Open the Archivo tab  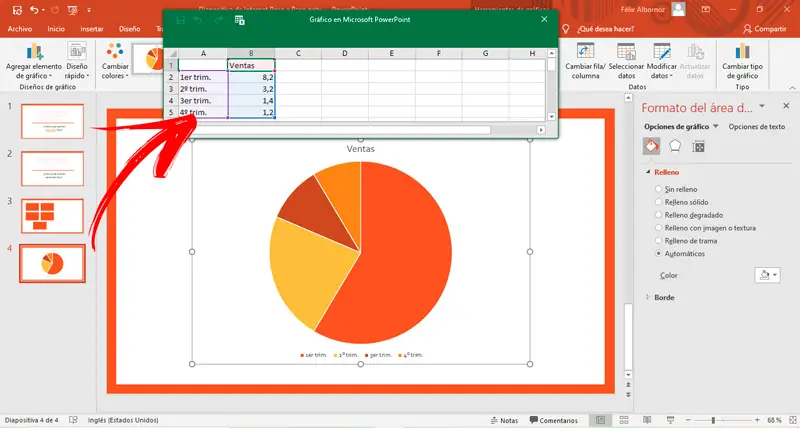20,29
